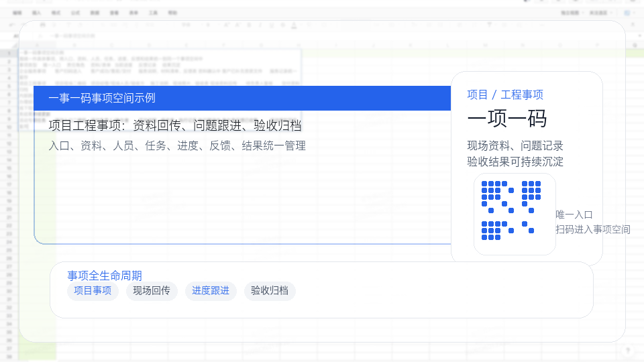Open the 格式 menu in the spreadsheet
The width and height of the screenshot is (644, 362).
(x=56, y=13)
